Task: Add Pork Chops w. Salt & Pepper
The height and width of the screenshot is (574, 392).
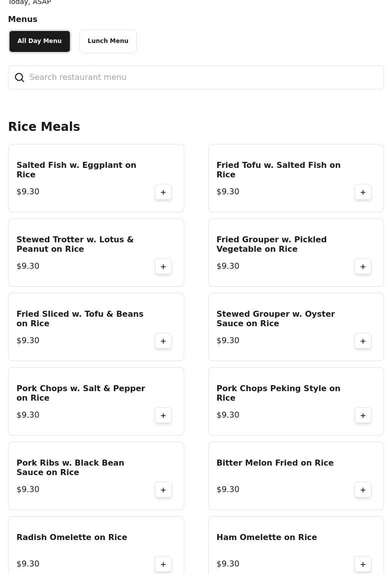Action: (163, 416)
